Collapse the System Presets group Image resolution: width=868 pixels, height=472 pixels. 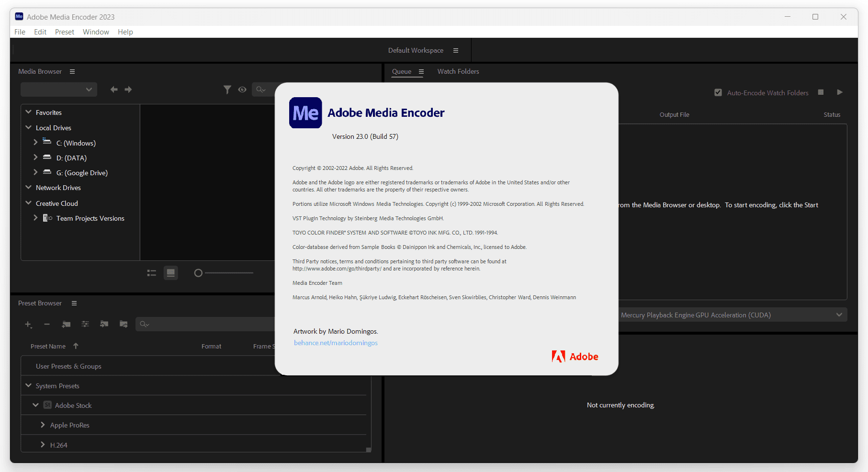point(29,385)
